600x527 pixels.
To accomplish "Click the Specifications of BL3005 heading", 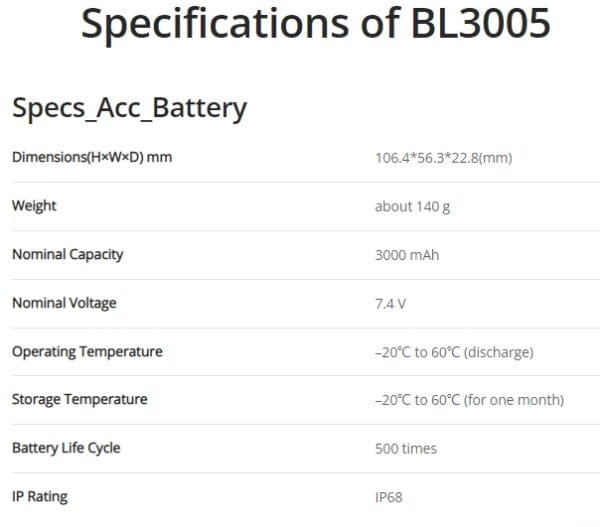I will (316, 24).
